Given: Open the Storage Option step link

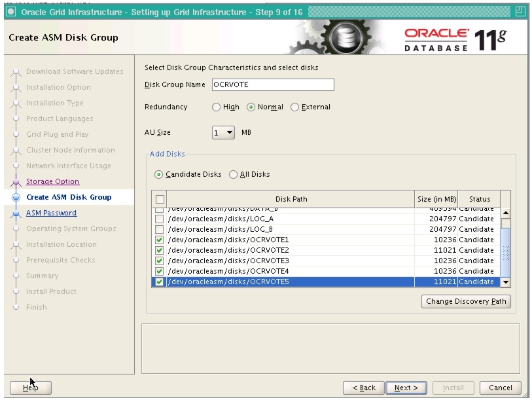Looking at the screenshot, I should tap(52, 181).
